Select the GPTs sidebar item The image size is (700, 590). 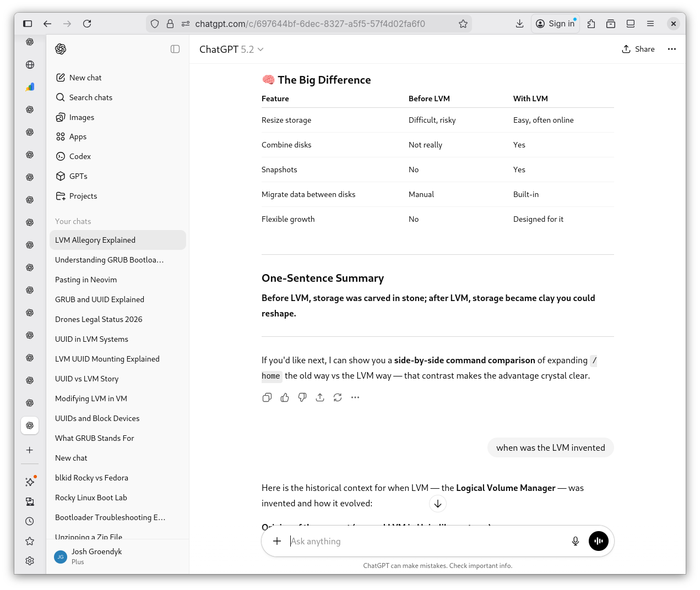[78, 176]
